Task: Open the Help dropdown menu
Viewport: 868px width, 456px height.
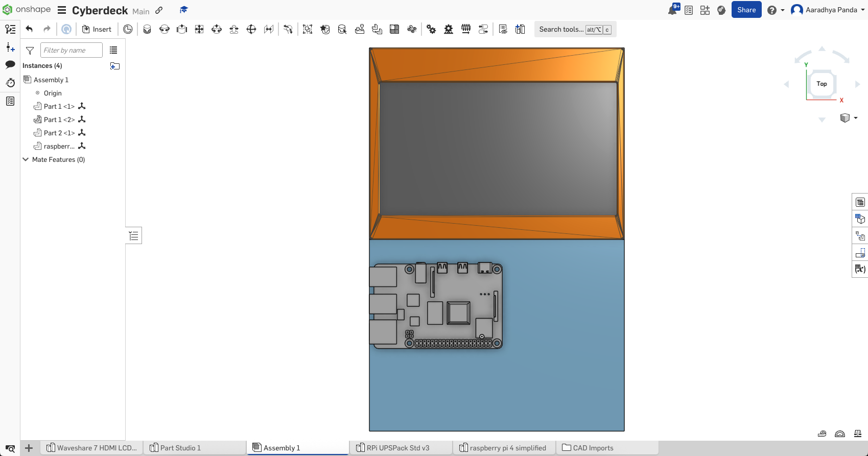Action: (x=776, y=10)
